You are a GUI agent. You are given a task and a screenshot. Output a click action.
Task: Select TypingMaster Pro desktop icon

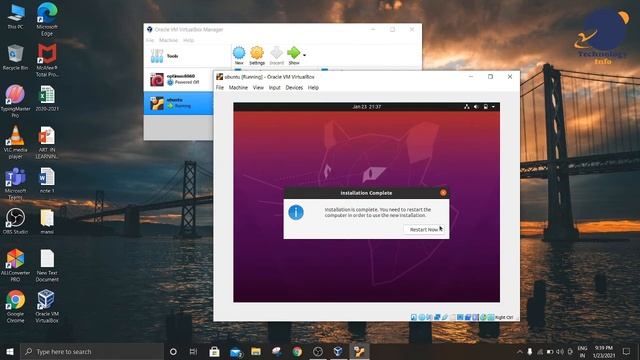tap(16, 101)
